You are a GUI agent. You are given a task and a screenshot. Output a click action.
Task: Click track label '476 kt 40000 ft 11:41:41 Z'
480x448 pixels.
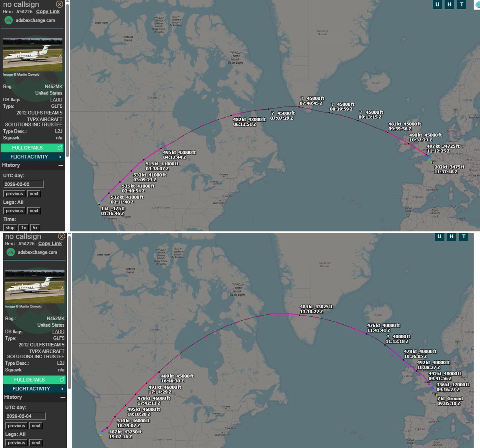[384, 328]
